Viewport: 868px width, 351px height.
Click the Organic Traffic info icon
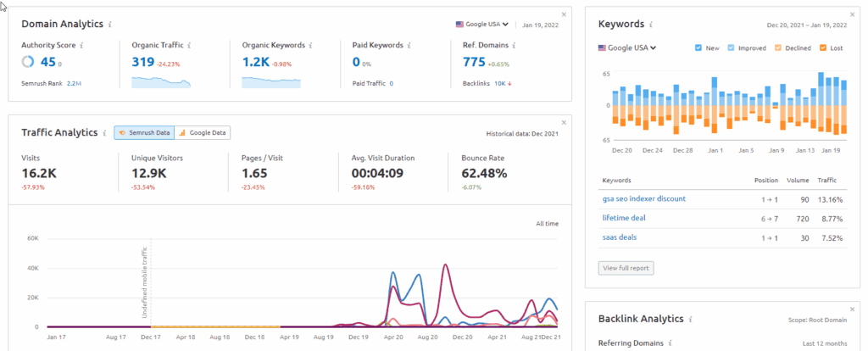189,44
